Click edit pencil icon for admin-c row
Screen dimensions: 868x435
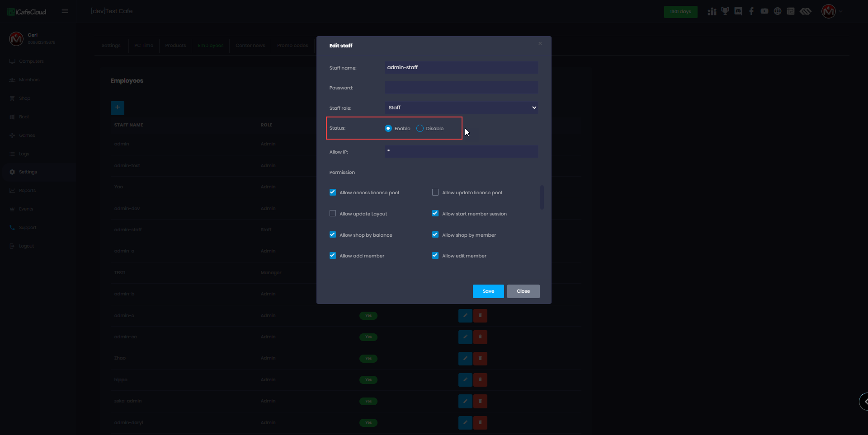[465, 315]
